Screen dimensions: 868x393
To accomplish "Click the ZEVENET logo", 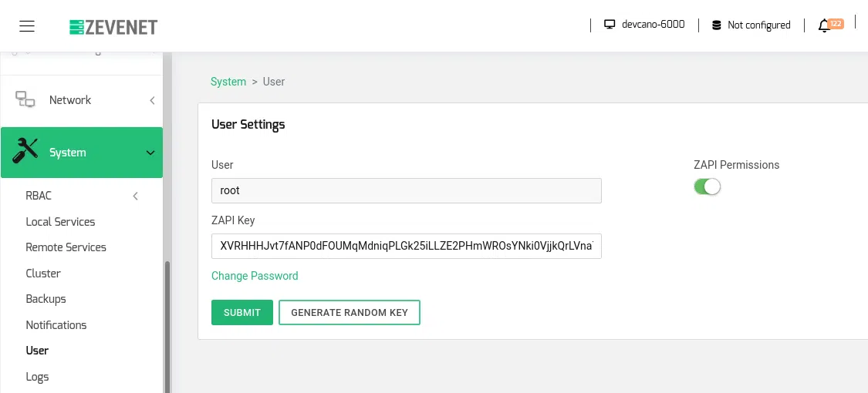I will click(x=113, y=27).
